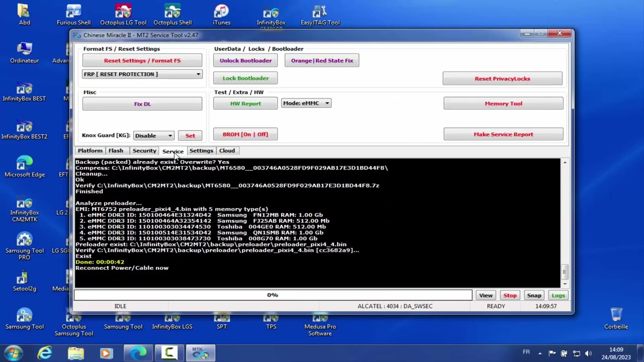Click taskbar clock showing 14:09
This screenshot has height=362, width=644.
616,353
